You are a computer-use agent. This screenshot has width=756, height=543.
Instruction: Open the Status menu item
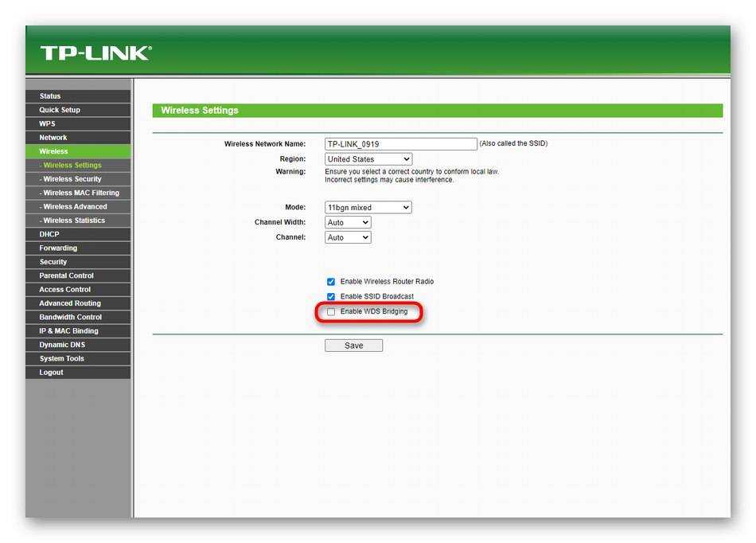78,96
